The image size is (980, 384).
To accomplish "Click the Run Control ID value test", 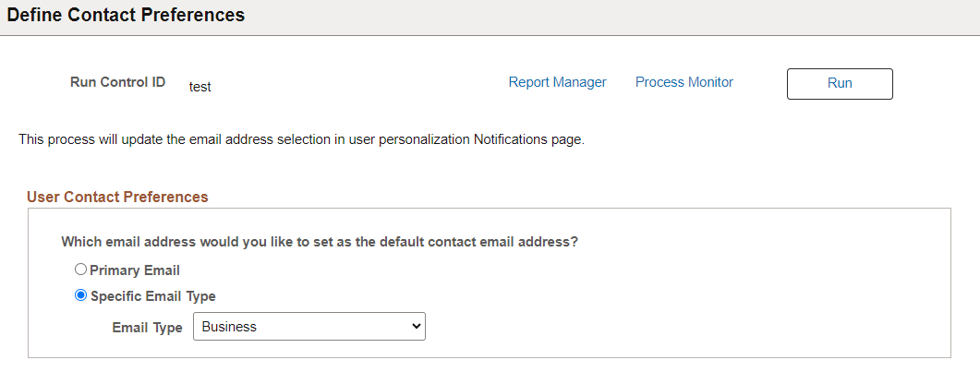I will point(200,87).
